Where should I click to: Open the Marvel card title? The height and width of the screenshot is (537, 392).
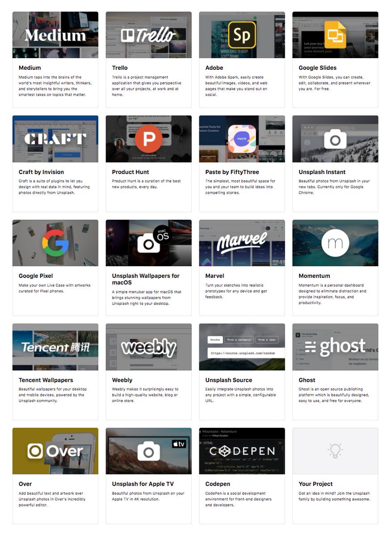[x=215, y=276]
